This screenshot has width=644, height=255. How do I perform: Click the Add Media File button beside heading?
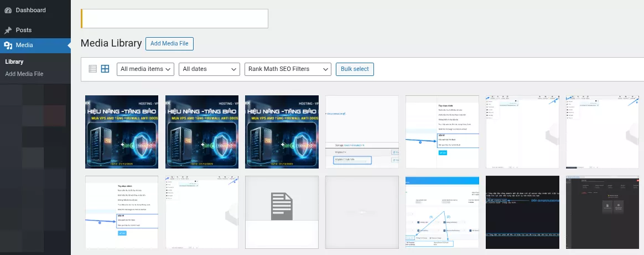[169, 44]
